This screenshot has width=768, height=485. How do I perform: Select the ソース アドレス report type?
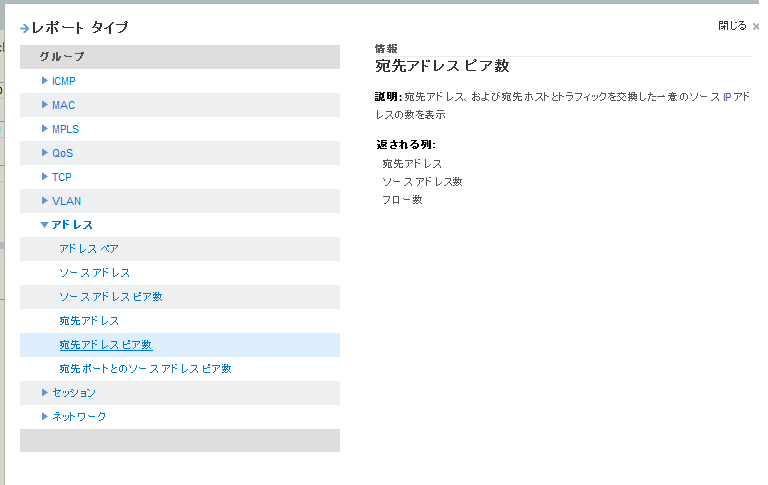point(94,273)
